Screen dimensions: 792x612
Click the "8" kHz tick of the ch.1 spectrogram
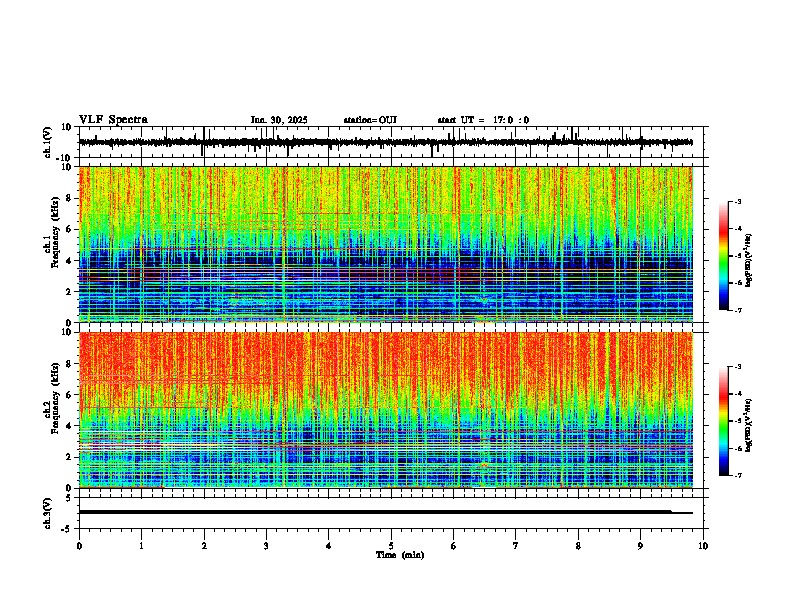coord(69,198)
